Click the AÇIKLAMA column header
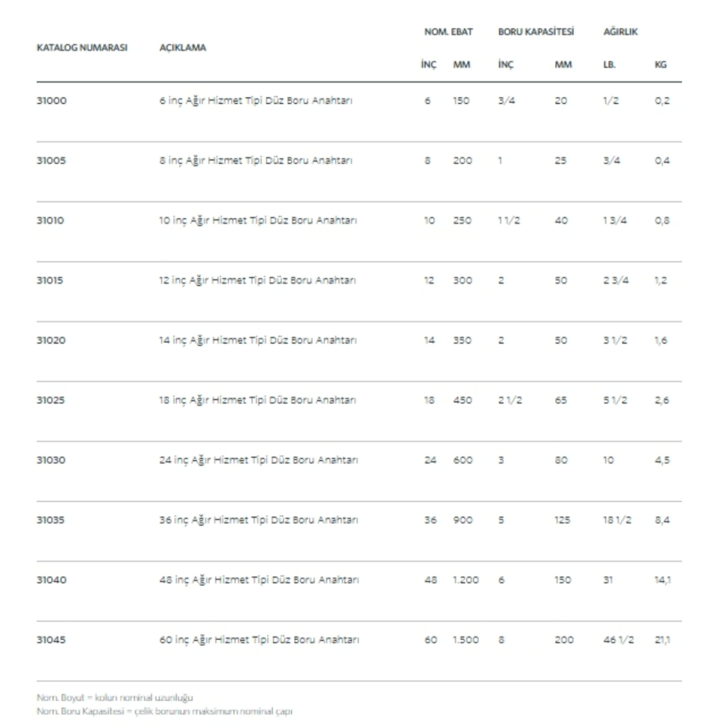 click(182, 47)
